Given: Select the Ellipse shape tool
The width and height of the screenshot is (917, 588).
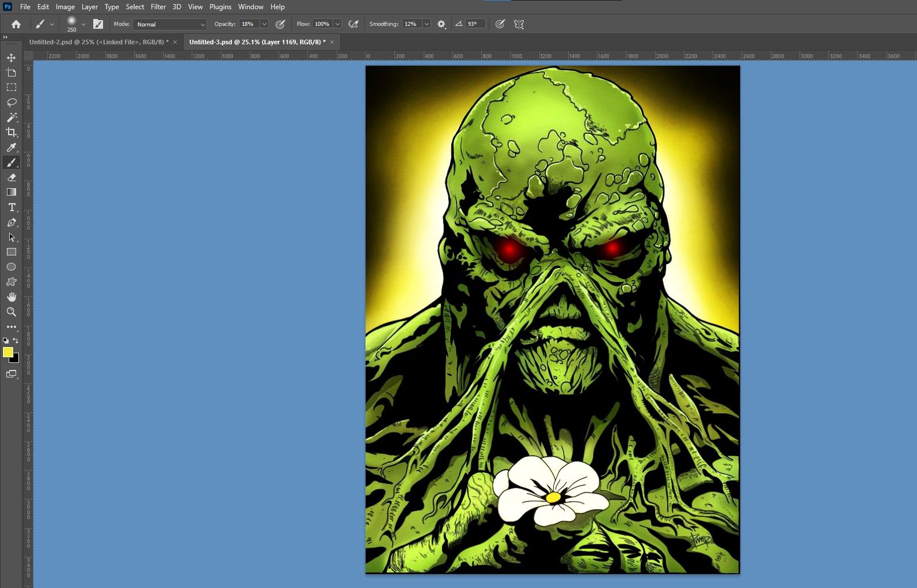Looking at the screenshot, I should tap(11, 267).
